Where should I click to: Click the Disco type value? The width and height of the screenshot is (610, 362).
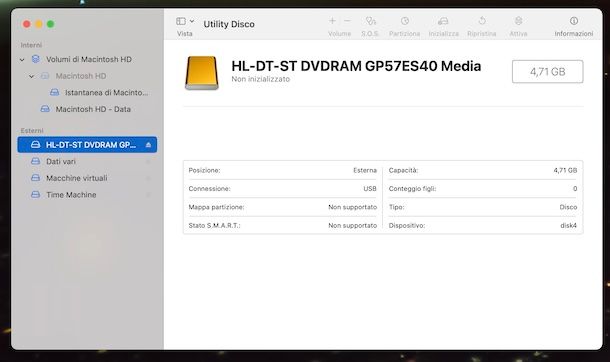pos(568,207)
